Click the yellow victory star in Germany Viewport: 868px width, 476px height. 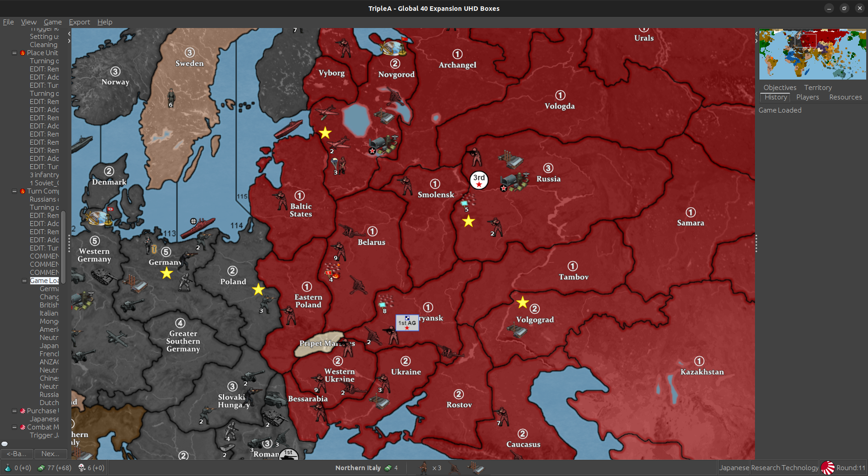click(167, 273)
